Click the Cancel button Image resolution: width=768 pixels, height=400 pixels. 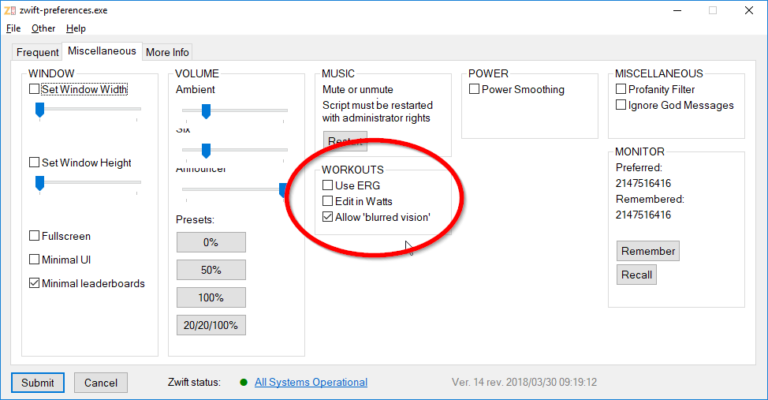(101, 382)
